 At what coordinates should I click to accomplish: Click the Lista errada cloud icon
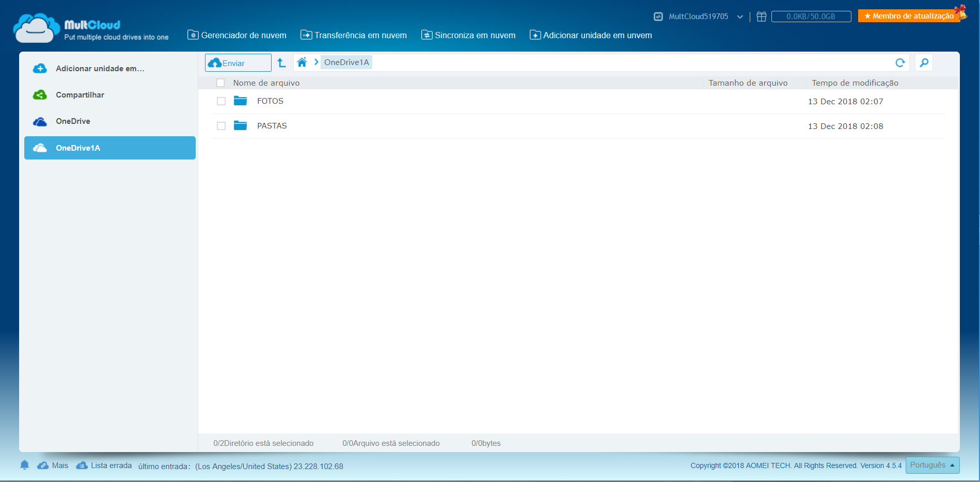point(82,465)
